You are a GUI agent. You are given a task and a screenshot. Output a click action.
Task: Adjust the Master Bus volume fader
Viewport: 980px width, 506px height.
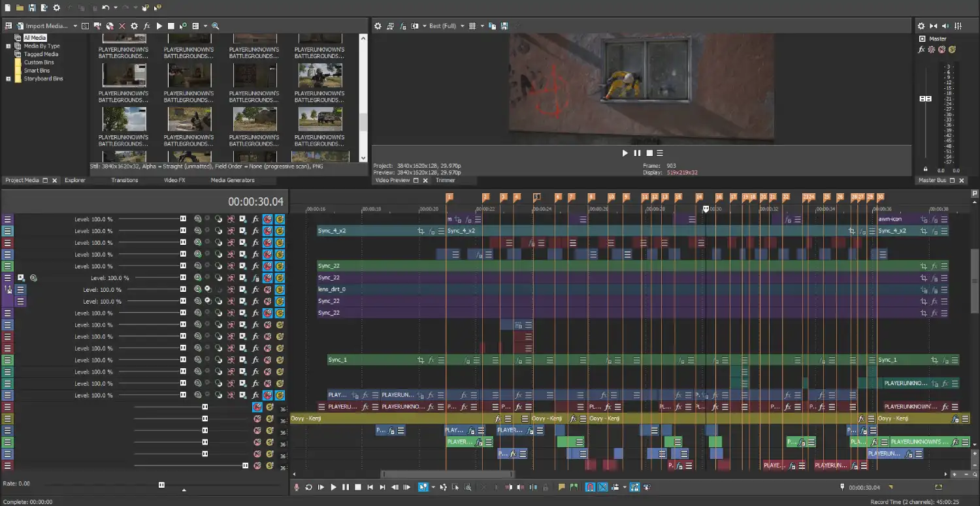click(x=925, y=99)
